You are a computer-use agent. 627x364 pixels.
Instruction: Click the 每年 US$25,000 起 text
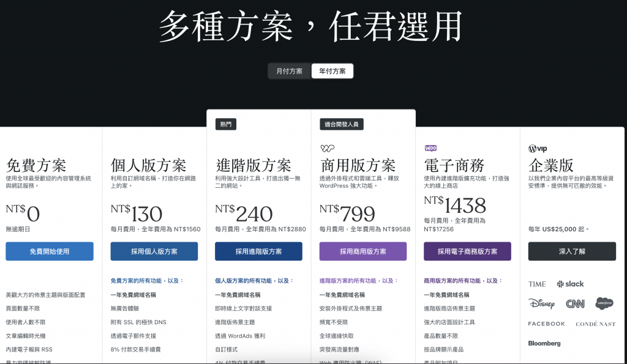(x=558, y=229)
